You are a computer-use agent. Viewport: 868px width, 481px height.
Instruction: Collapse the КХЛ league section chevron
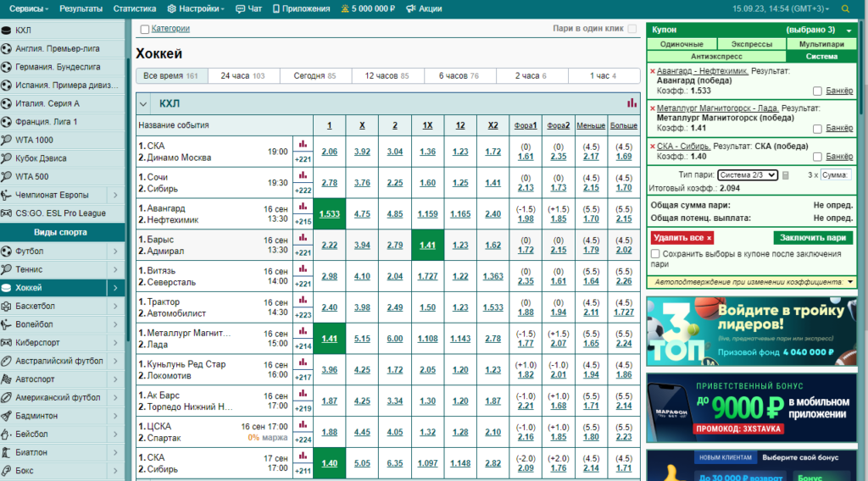[x=143, y=104]
